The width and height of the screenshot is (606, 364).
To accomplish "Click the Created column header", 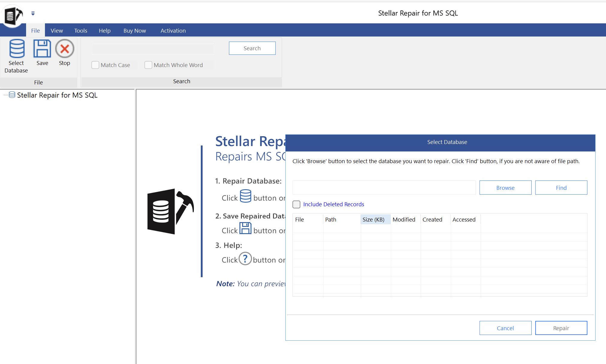I will click(435, 219).
